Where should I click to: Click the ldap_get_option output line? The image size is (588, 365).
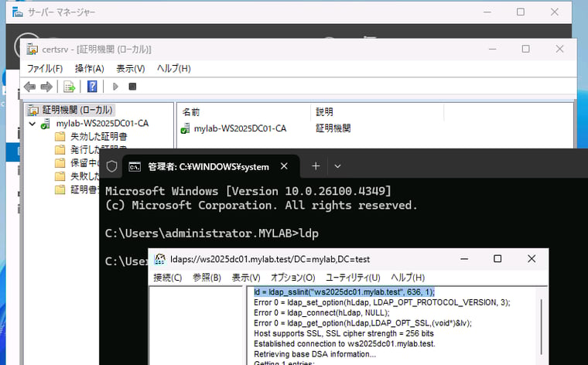[x=363, y=323]
